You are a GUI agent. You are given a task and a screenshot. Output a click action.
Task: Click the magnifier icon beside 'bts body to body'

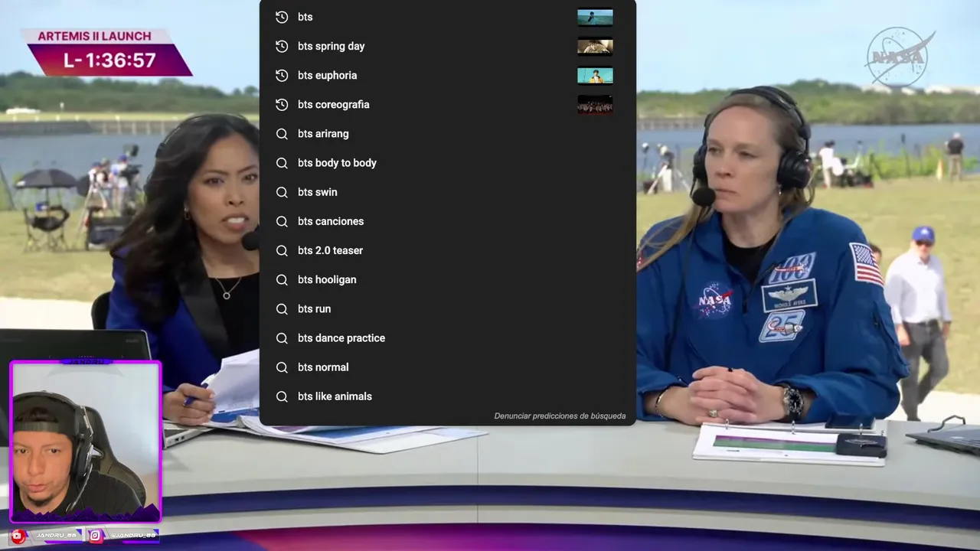[x=282, y=163]
